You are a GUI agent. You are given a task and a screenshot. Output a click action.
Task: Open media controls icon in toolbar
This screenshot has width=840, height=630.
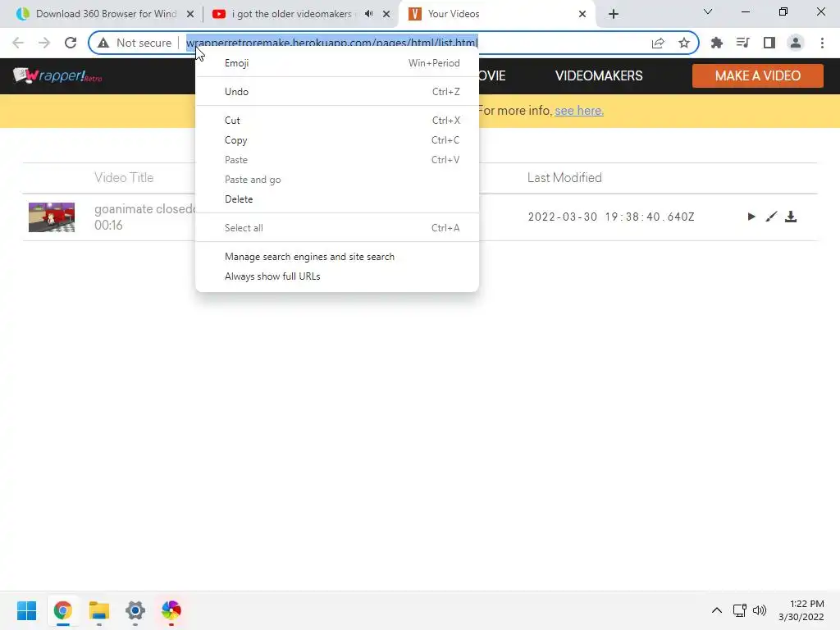coord(743,43)
